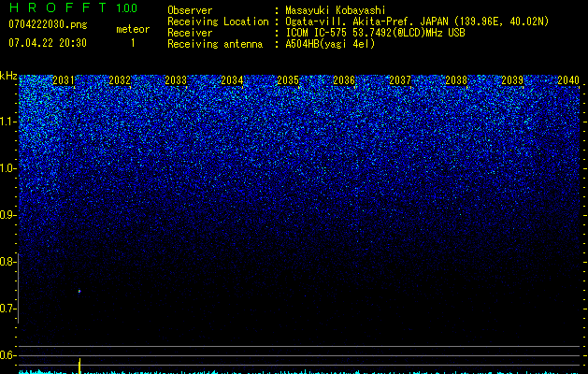588x374 pixels.
Task: Select the file name 0704222030.png
Action: coord(48,25)
